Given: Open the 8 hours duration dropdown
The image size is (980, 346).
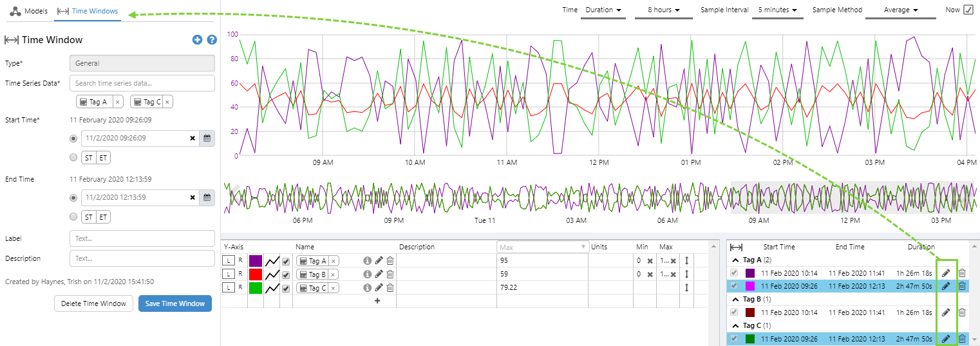Looking at the screenshot, I should (663, 10).
